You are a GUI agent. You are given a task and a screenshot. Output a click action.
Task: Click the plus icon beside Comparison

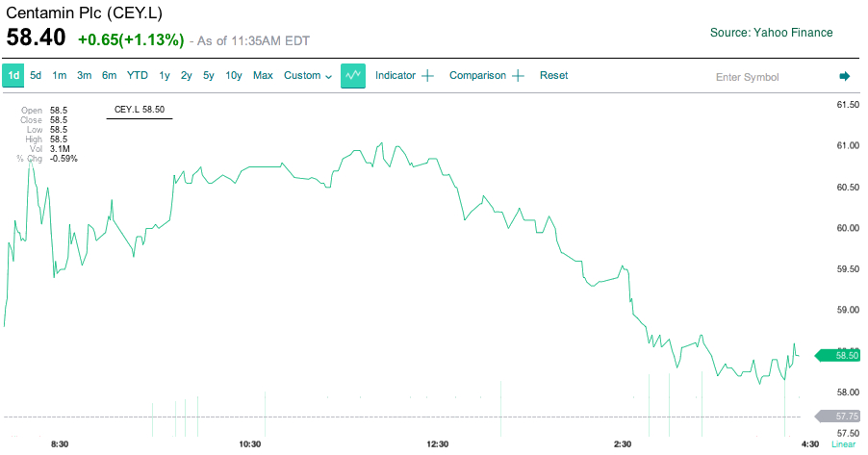[518, 76]
